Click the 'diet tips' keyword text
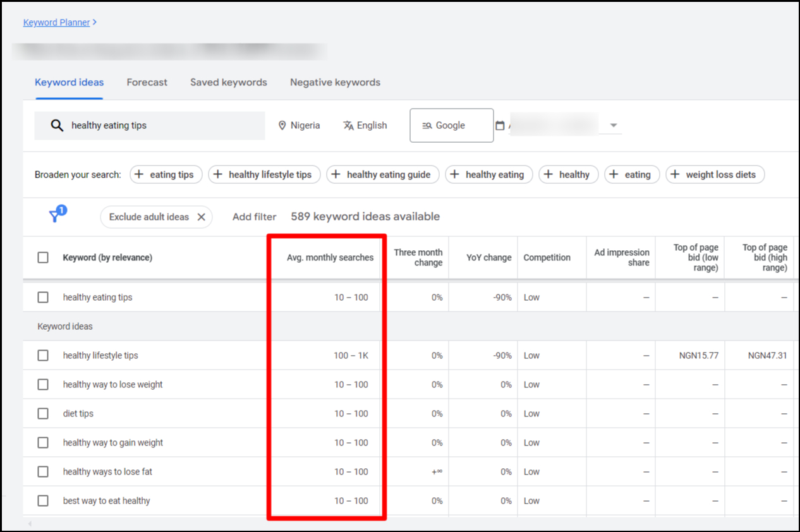800x532 pixels. (x=78, y=413)
